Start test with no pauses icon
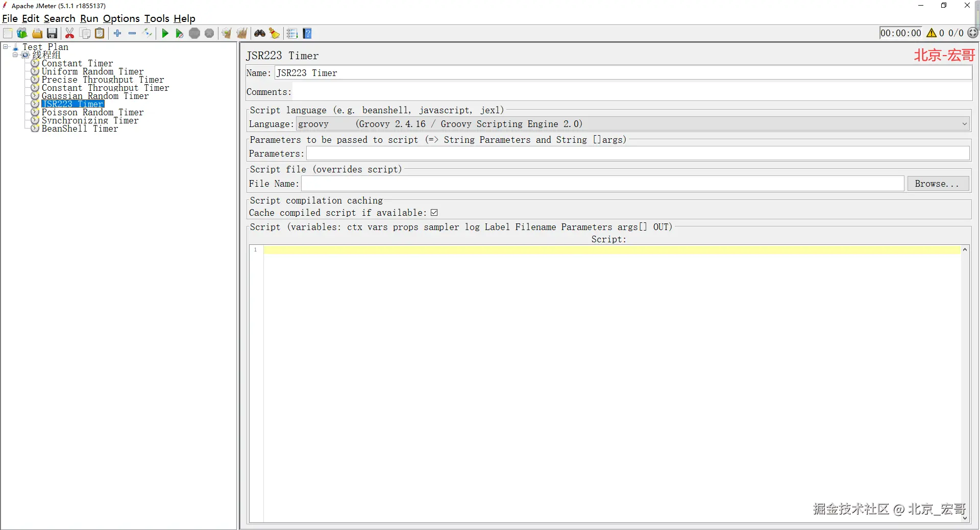This screenshot has width=980, height=530. [180, 34]
